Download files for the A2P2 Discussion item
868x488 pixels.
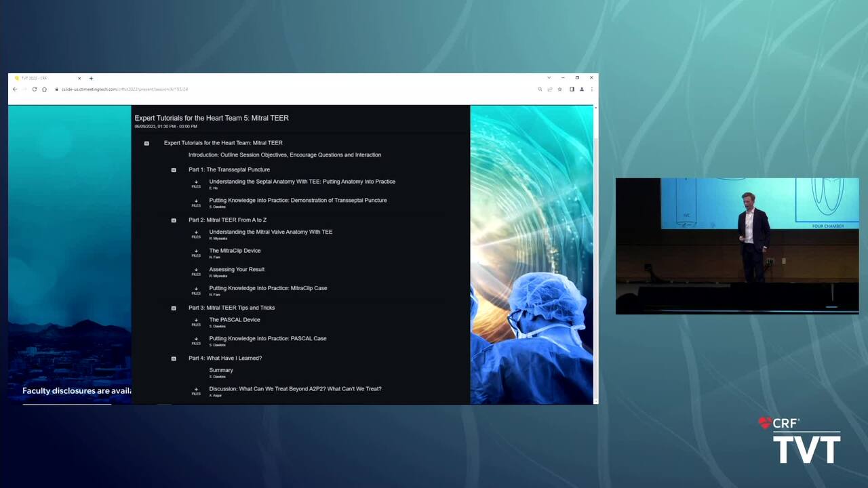coord(196,390)
